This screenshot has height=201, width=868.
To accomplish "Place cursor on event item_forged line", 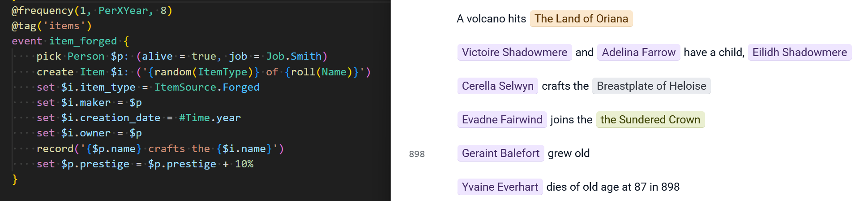I will tap(70, 41).
